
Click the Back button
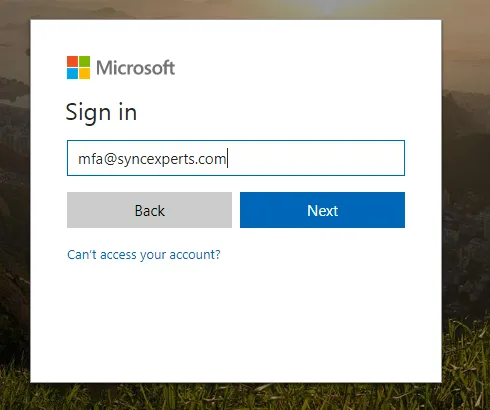tap(149, 210)
